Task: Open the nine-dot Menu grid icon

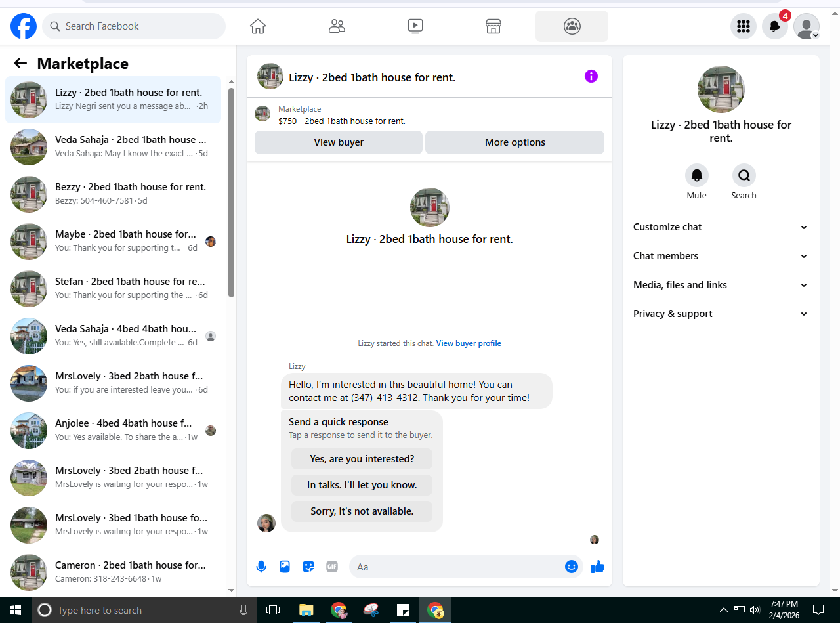Action: point(744,26)
